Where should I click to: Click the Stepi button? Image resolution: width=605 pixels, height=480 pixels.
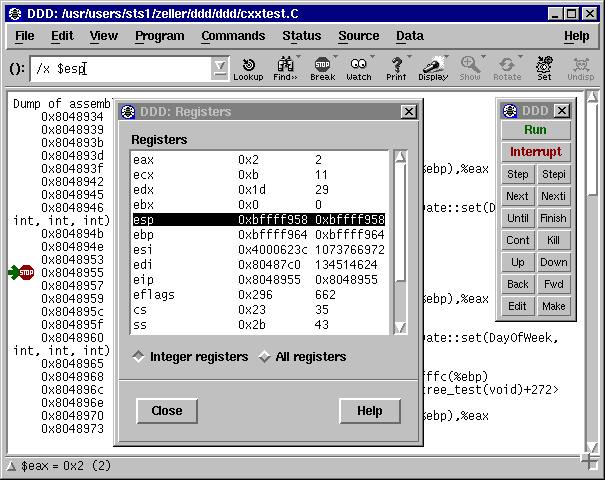point(554,174)
